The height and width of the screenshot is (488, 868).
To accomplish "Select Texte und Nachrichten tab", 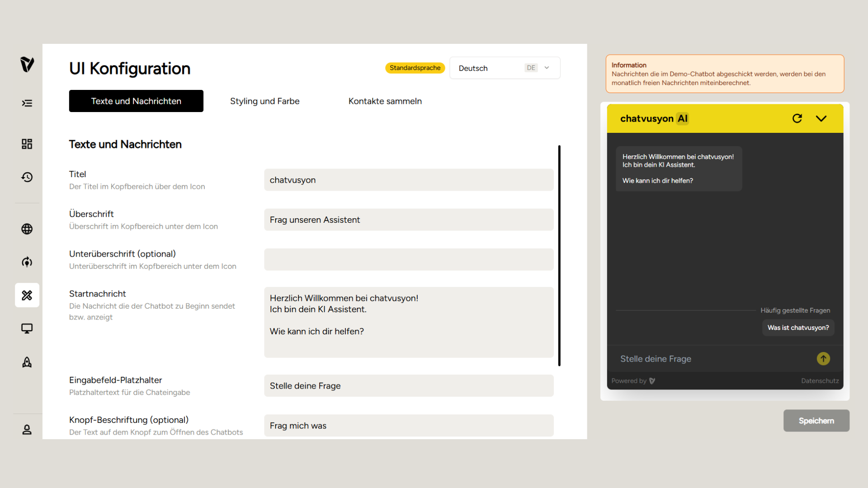I will click(136, 101).
